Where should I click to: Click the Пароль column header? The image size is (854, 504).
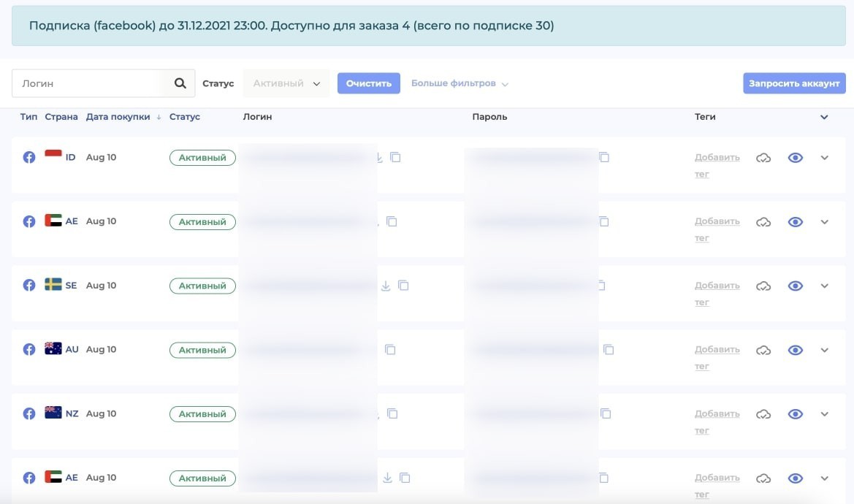tap(489, 116)
